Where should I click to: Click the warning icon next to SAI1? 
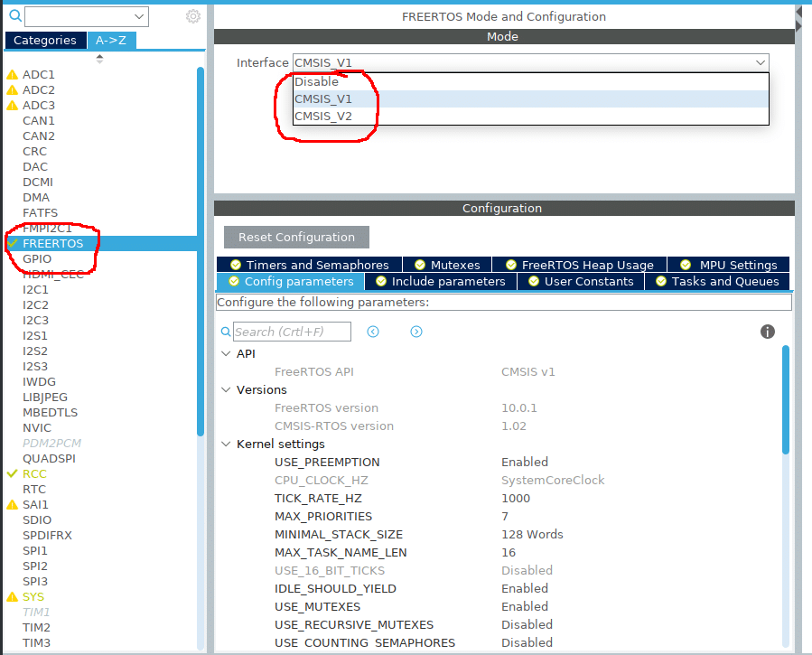(x=13, y=504)
